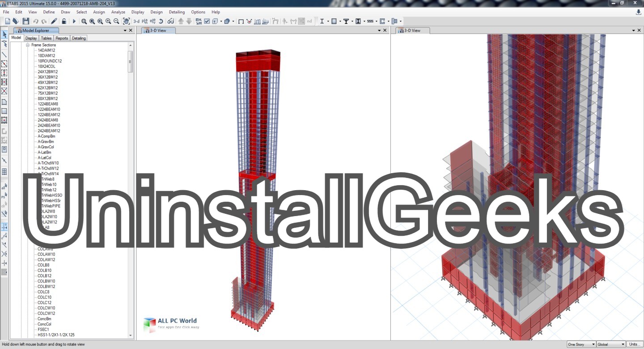Click the Units... button
This screenshot has height=349, width=644.
(x=634, y=344)
